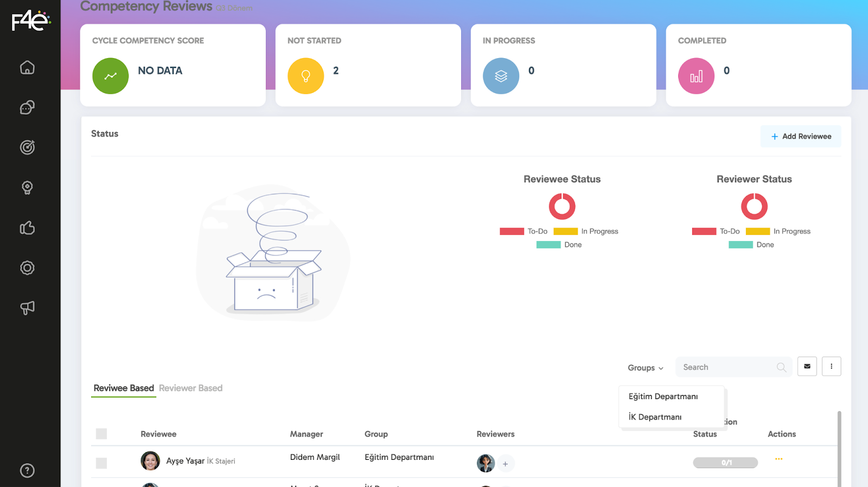The width and height of the screenshot is (868, 487).
Task: Open the home icon in sidebar
Action: [x=27, y=67]
